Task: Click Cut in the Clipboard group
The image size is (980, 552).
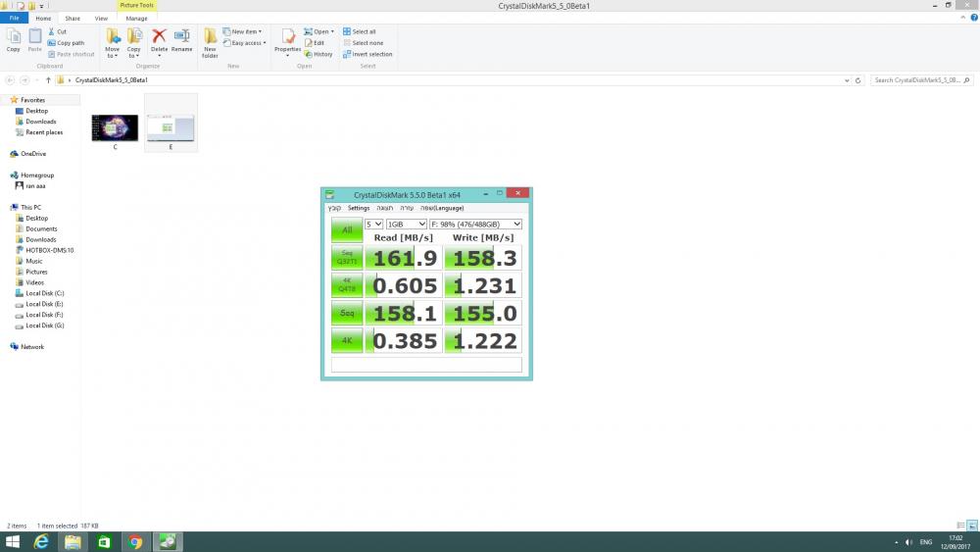Action: [58, 31]
